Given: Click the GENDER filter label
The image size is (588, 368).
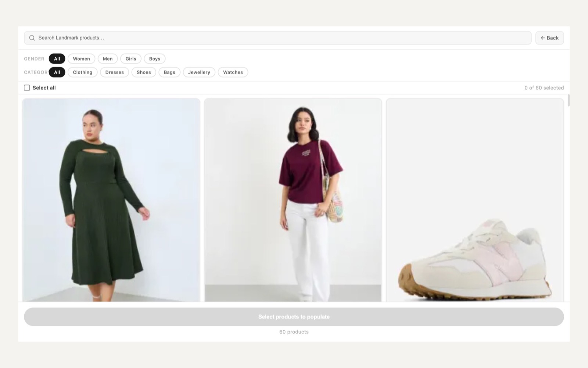Looking at the screenshot, I should click(34, 59).
